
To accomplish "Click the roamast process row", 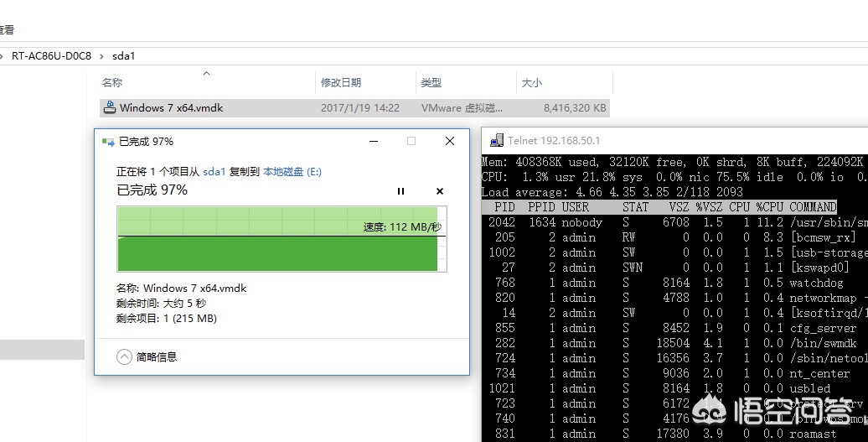I will pos(674,434).
